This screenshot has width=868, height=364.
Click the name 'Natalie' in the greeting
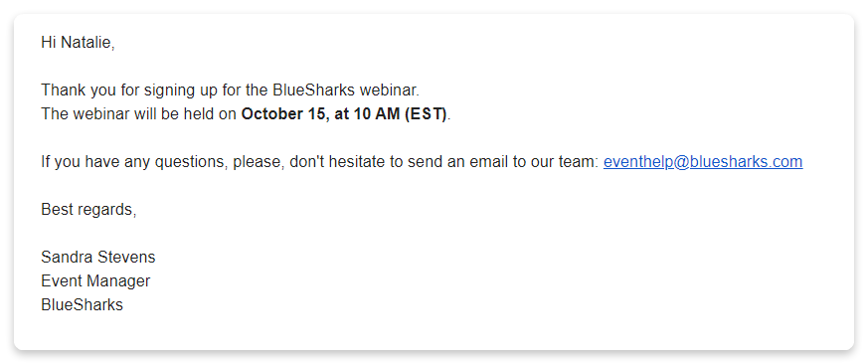coord(87,43)
